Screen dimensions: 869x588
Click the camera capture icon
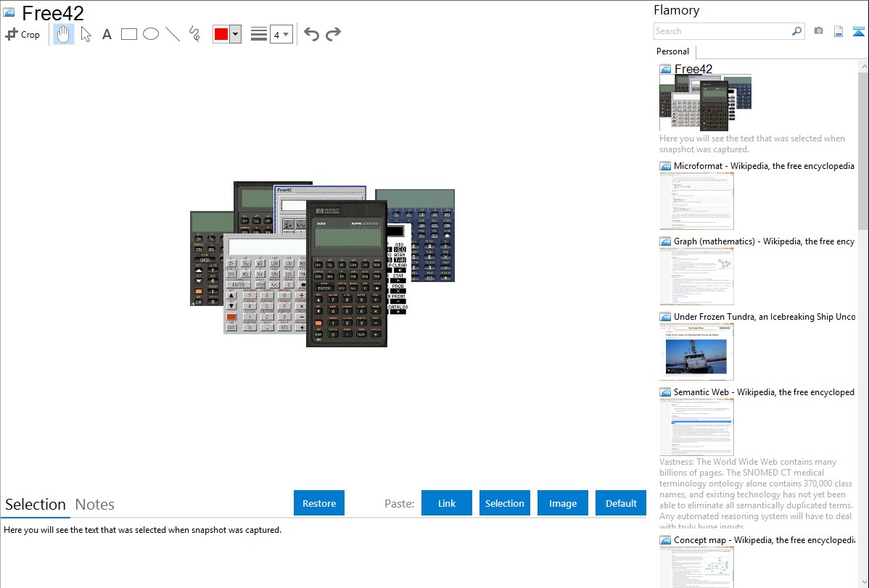(x=818, y=31)
